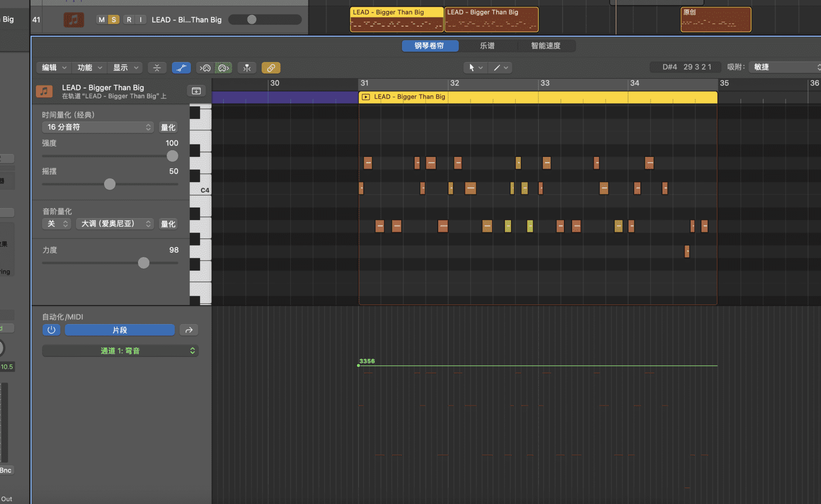Click the 力度 velocity slider knob

point(144,263)
